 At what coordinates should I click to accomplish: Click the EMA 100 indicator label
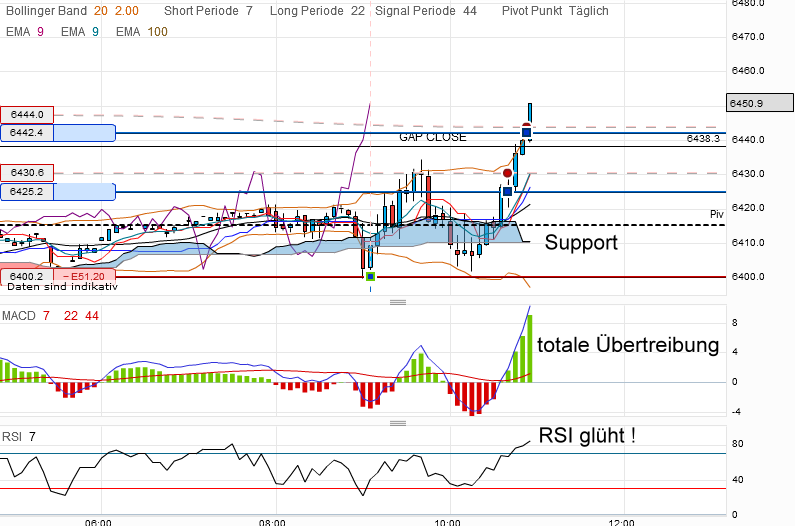(141, 31)
